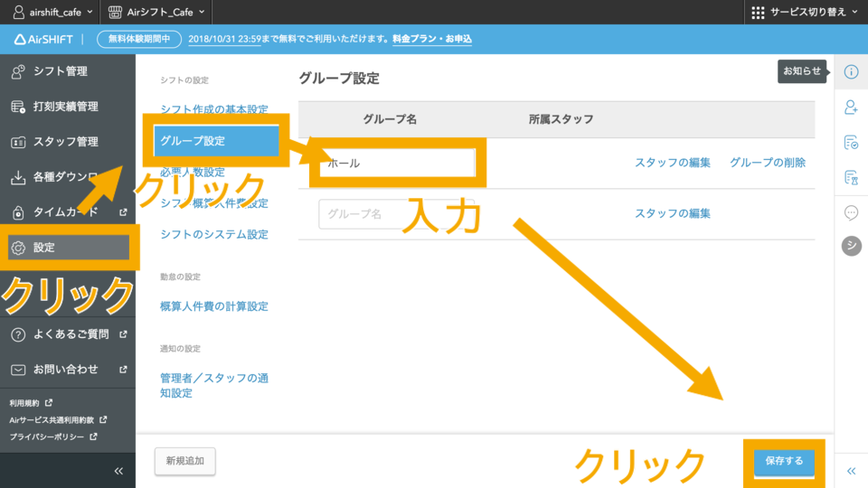Collapse the left sidebar with double chevron
This screenshot has width=868, height=488.
[x=118, y=471]
